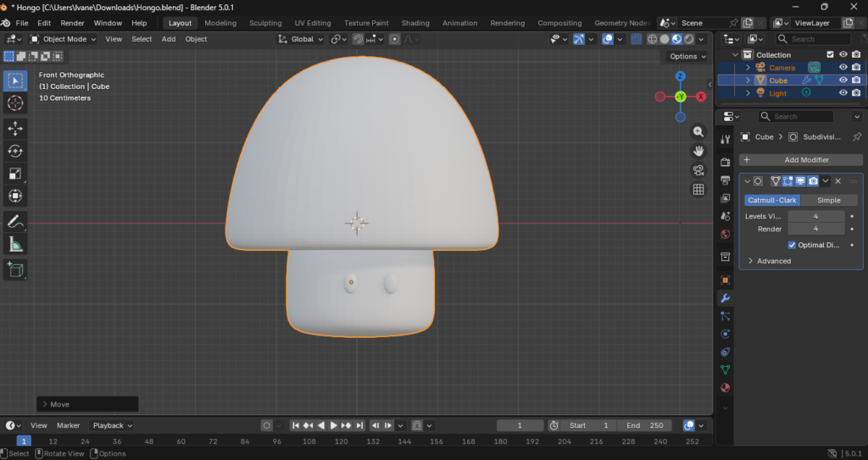Expand the Advanced section of the modifier
The width and height of the screenshot is (868, 460).
tap(770, 261)
